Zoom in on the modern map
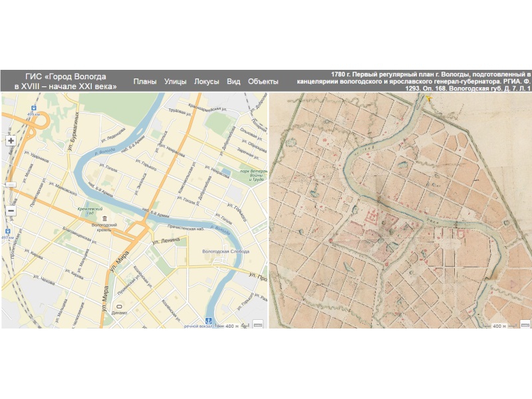532x399 pixels. click(x=11, y=141)
